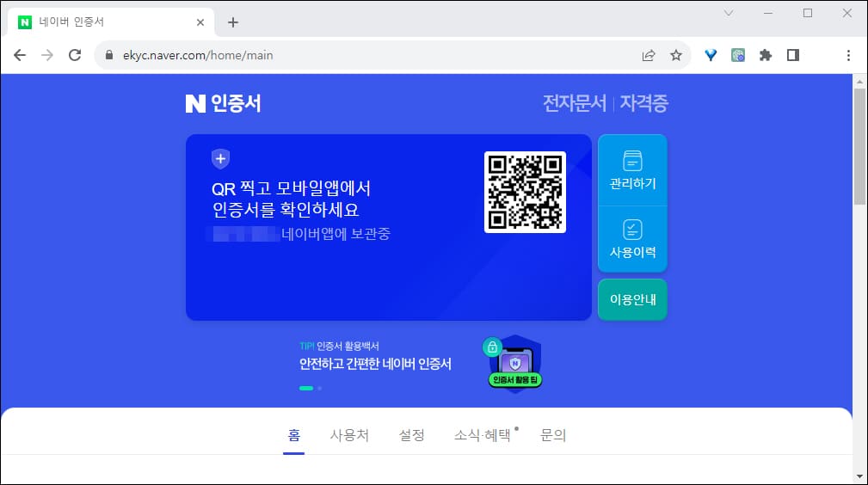Open the 전자문서 link

tap(575, 103)
